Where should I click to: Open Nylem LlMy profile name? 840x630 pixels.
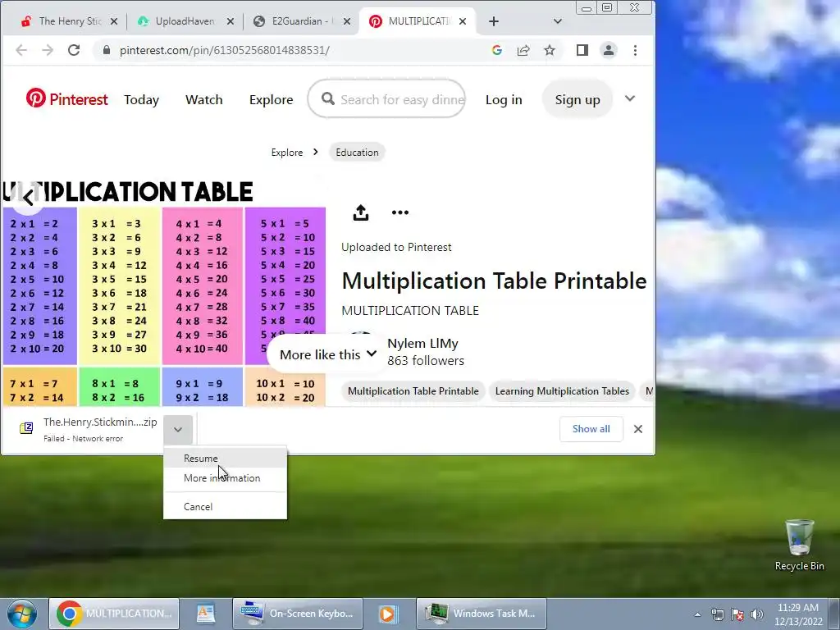(x=422, y=344)
